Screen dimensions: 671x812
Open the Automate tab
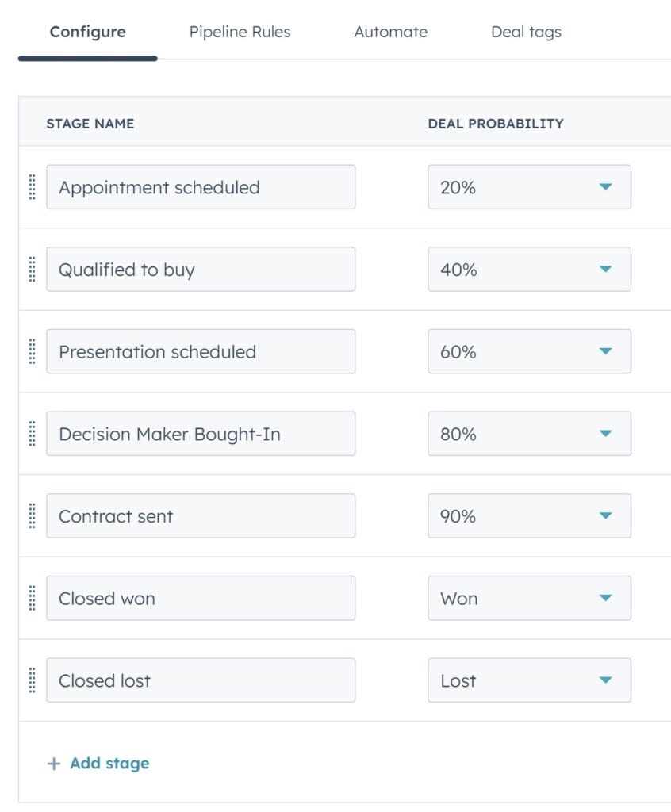(x=390, y=32)
